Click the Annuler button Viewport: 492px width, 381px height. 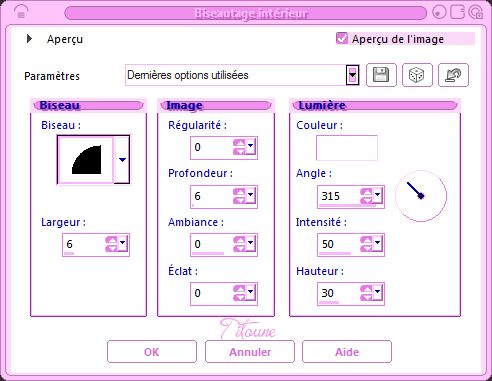coord(250,352)
